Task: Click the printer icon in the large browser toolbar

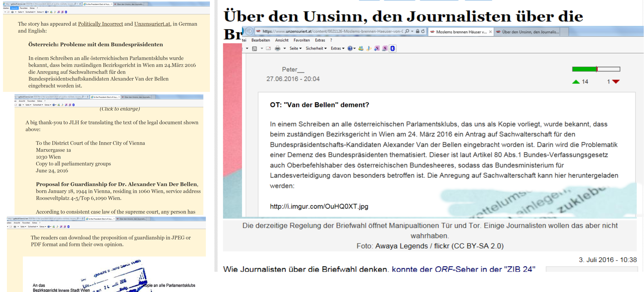Action: click(x=277, y=48)
